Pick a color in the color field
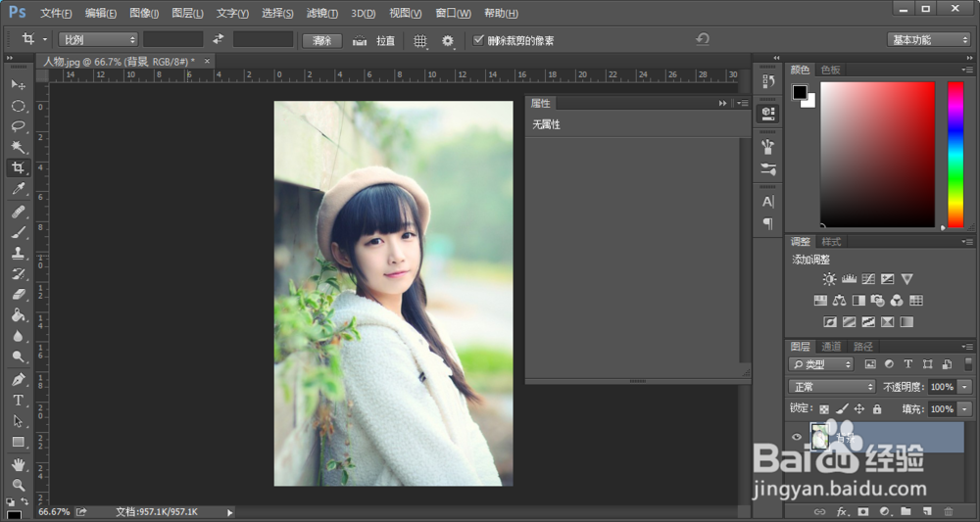 click(x=877, y=154)
